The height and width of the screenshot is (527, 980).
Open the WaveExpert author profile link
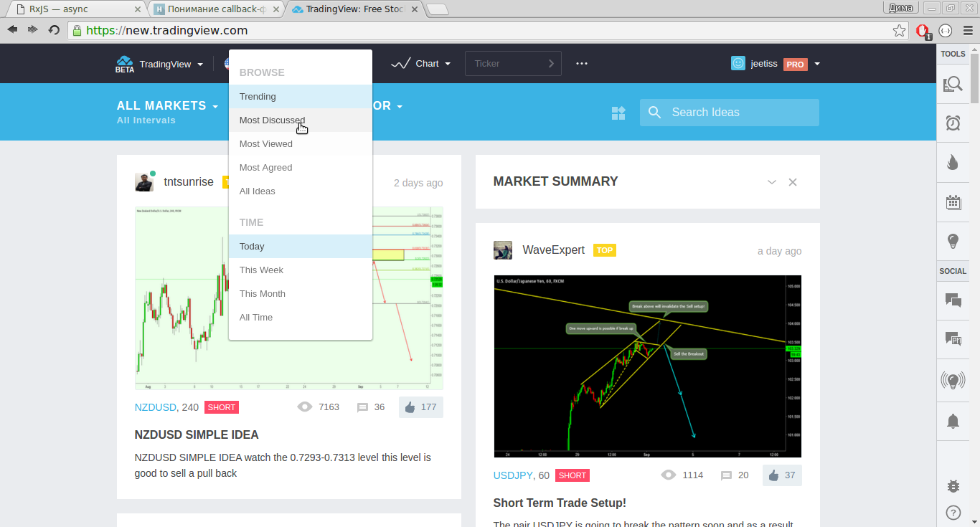click(x=553, y=250)
